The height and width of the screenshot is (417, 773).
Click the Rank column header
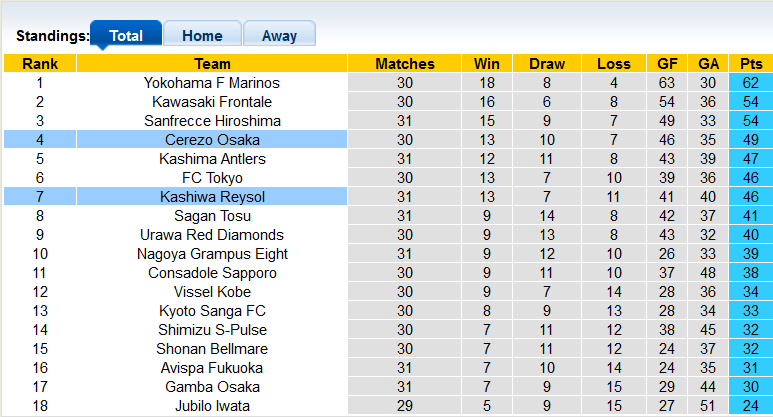[x=40, y=64]
